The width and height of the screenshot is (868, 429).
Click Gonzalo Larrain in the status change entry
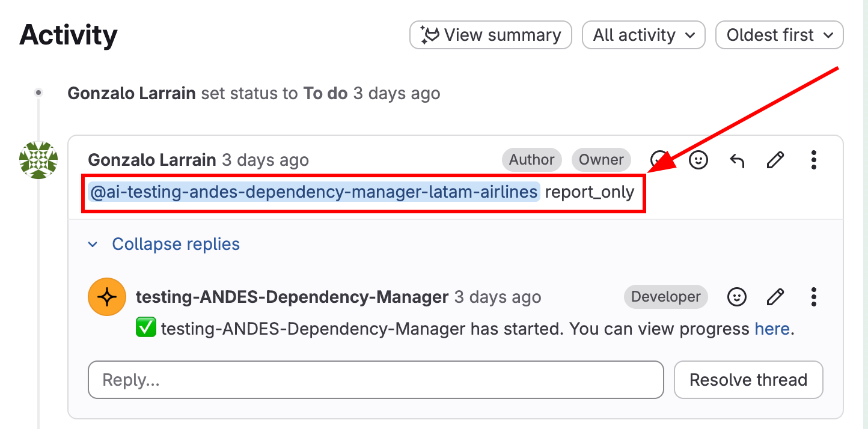pos(132,94)
